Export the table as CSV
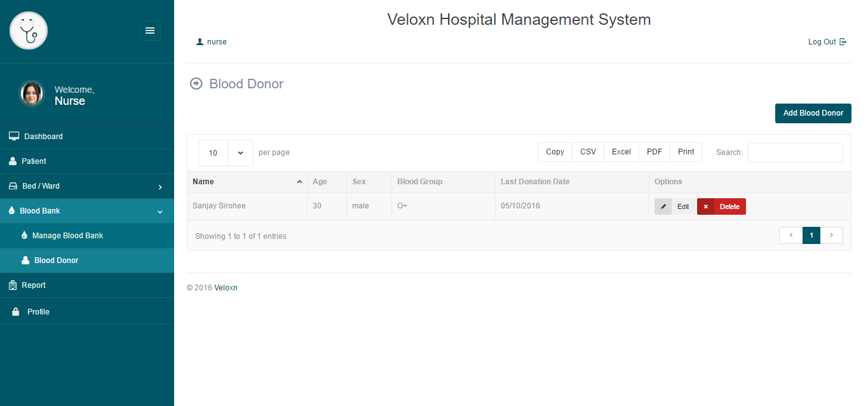Screen dimensions: 868x406 pyautogui.click(x=588, y=152)
